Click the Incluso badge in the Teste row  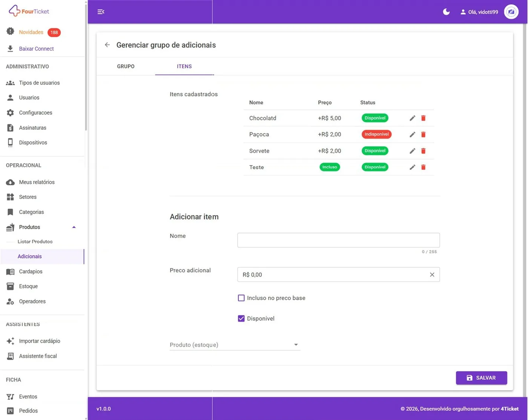[330, 167]
